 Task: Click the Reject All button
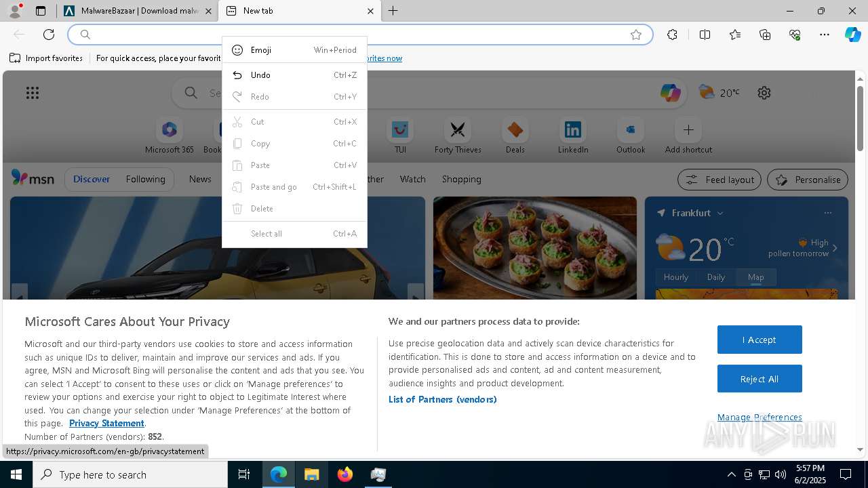tap(759, 379)
